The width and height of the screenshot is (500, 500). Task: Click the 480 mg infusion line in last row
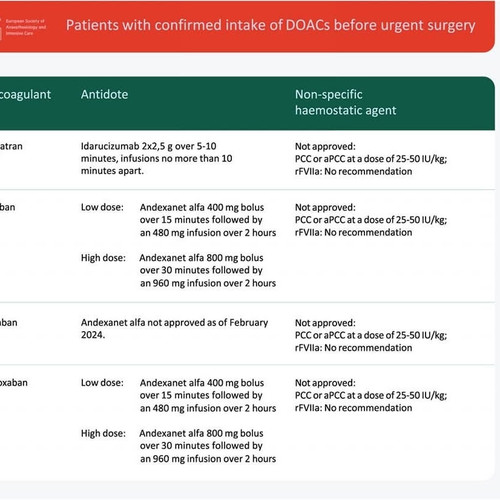[x=208, y=408]
